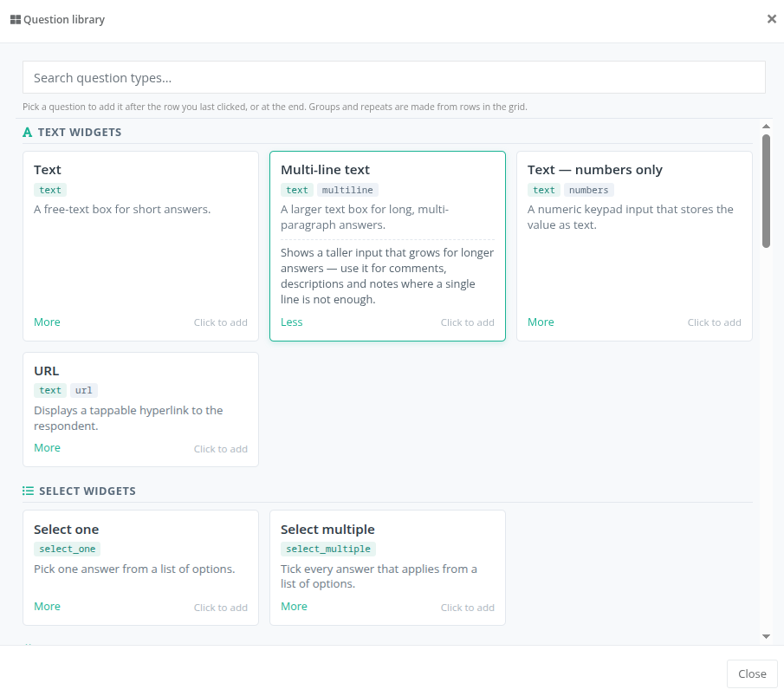
Task: Click 'Displays a tappable hyperlink' description
Action: (x=128, y=418)
